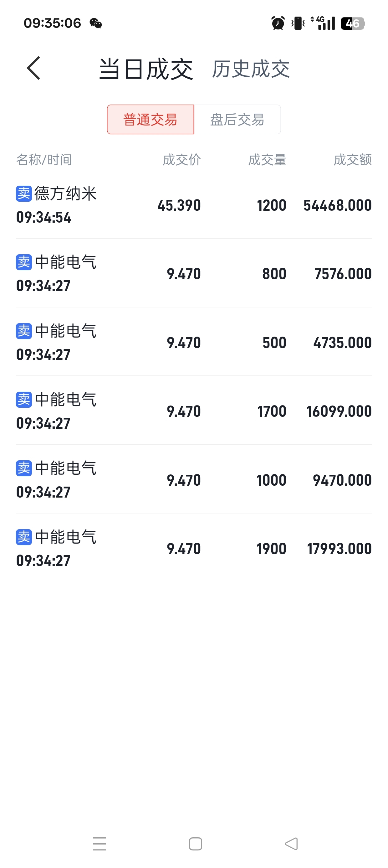Viewport: 388px width, 868px height.
Task: Tap the WeChat notification icon in status bar
Action: pos(96,23)
